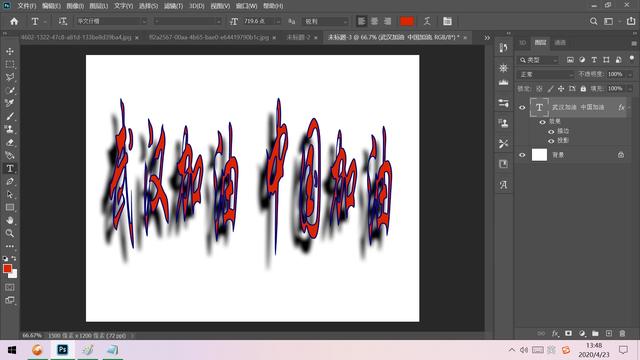Hide the 描边 stroke effect eye
Image resolution: width=640 pixels, height=360 pixels.
coord(551,131)
